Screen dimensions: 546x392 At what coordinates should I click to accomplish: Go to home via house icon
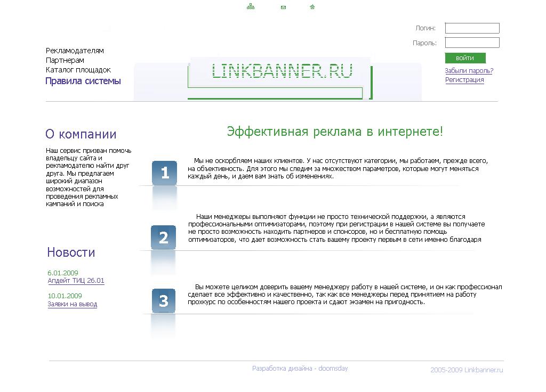(x=312, y=7)
